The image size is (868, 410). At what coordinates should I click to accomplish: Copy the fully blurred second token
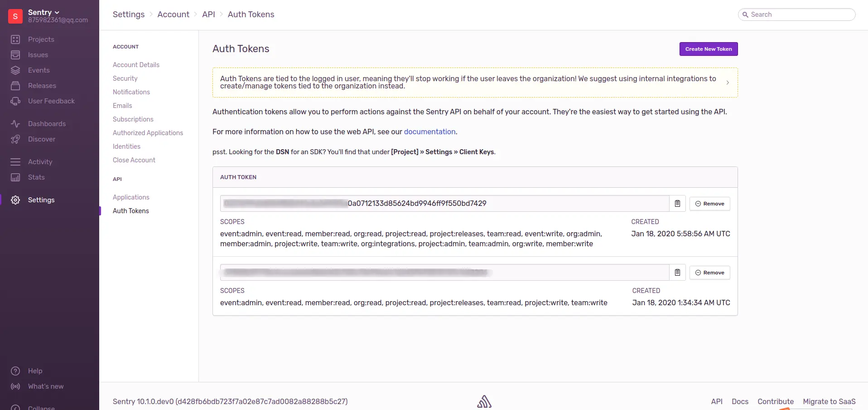[x=677, y=273]
